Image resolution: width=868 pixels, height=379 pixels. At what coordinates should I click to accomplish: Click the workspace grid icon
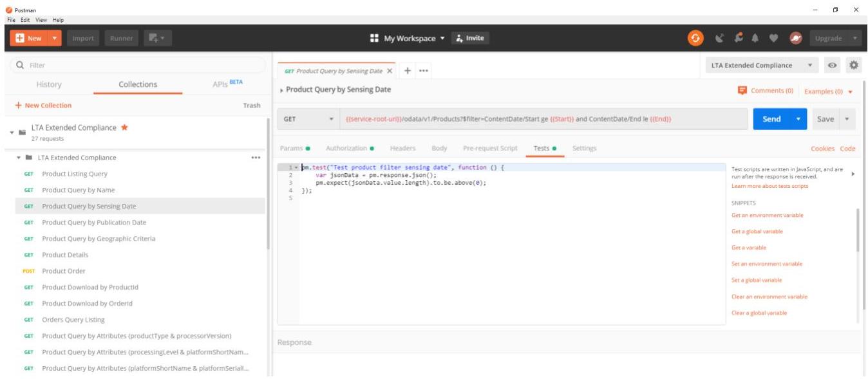375,39
